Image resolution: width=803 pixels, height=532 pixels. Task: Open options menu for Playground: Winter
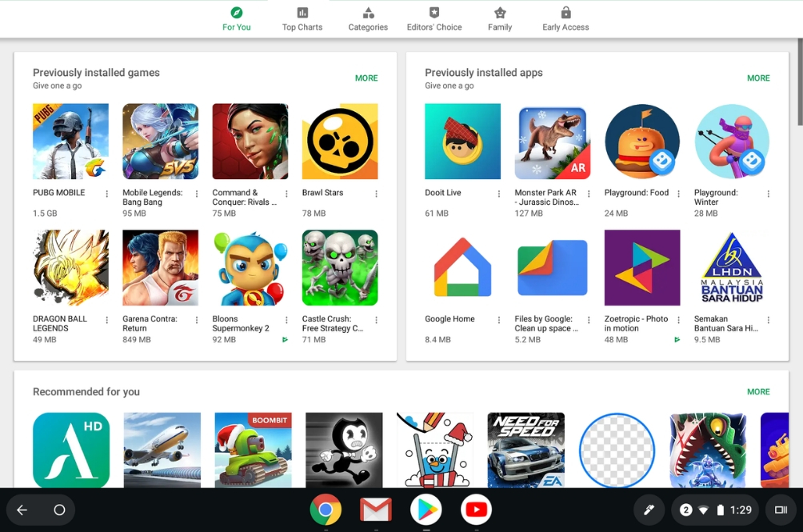[769, 194]
